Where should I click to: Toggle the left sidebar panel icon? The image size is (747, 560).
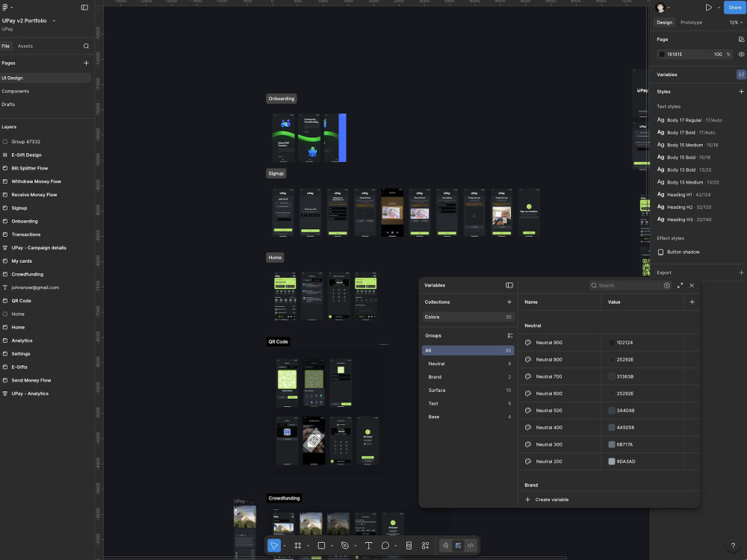click(84, 7)
